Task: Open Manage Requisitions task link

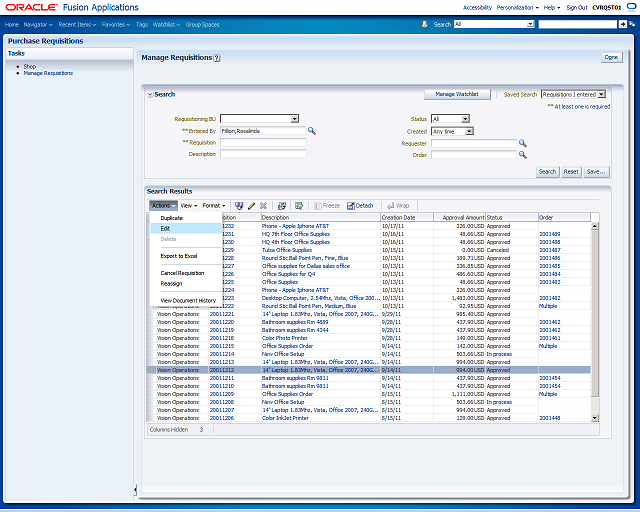Action: 48,73
